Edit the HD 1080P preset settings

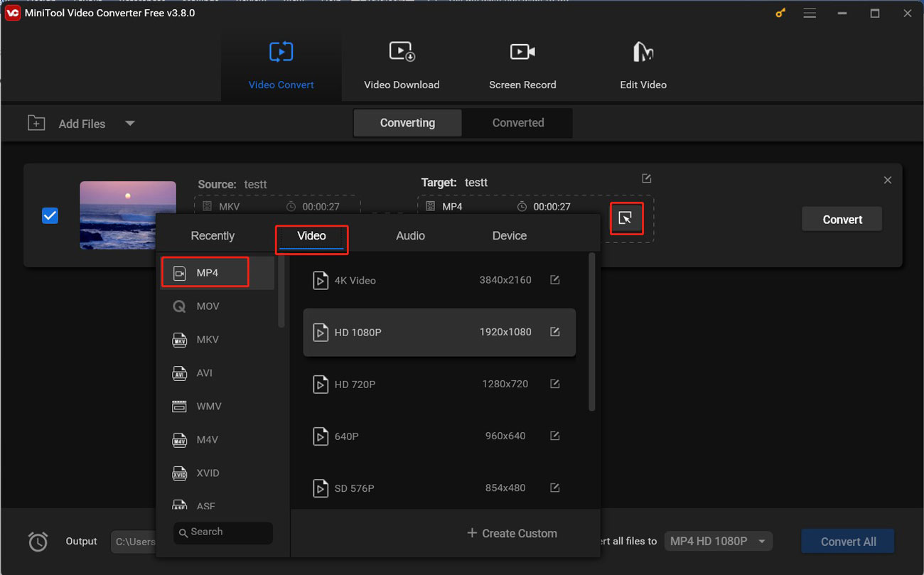[x=555, y=332]
